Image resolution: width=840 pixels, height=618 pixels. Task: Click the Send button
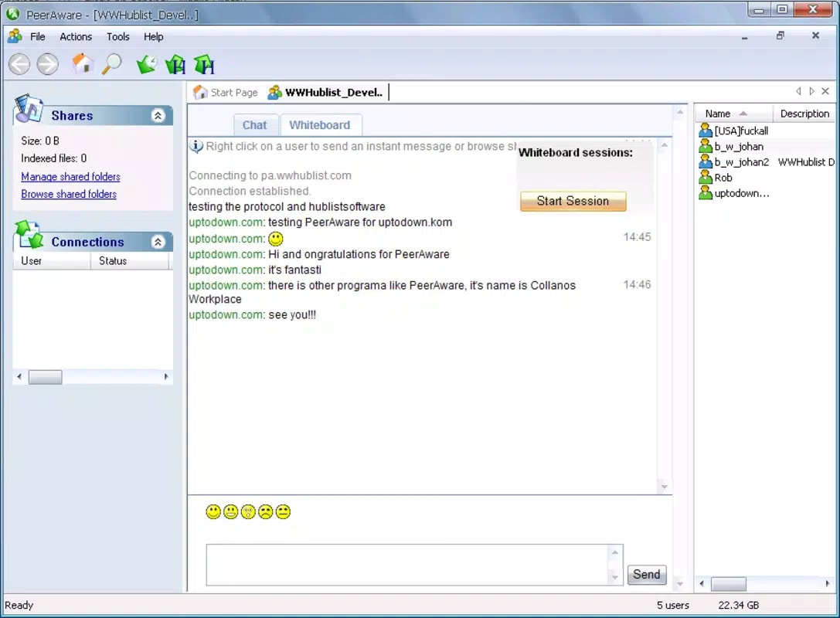[x=647, y=575]
